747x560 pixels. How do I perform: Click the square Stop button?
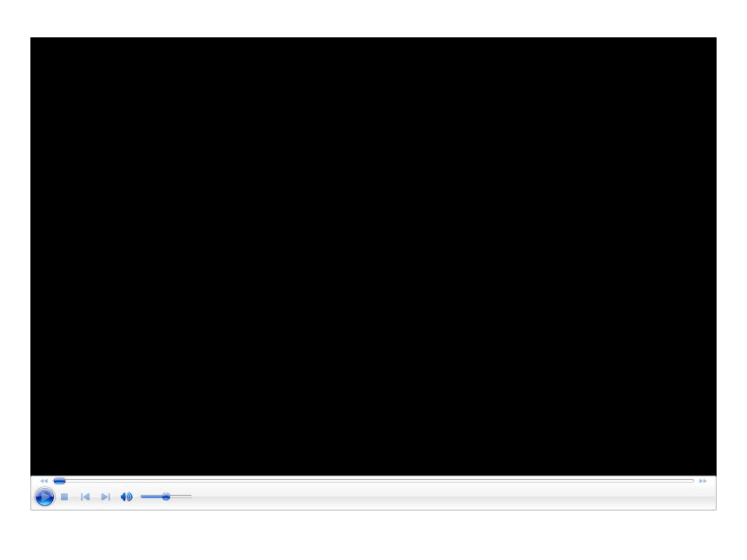64,497
